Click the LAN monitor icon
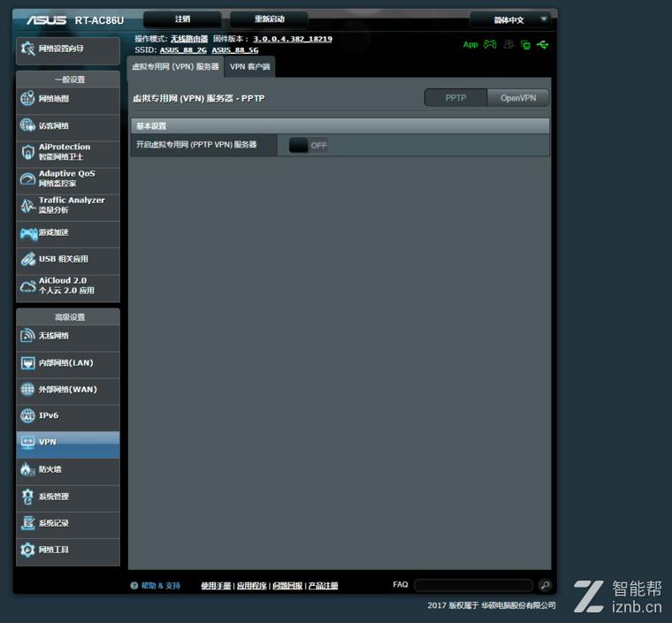672x623 pixels. (x=28, y=363)
